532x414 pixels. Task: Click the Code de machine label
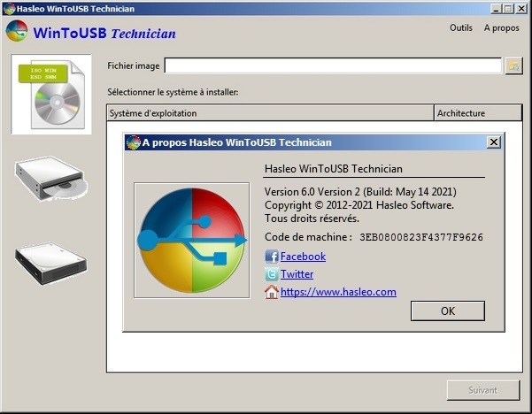point(307,237)
